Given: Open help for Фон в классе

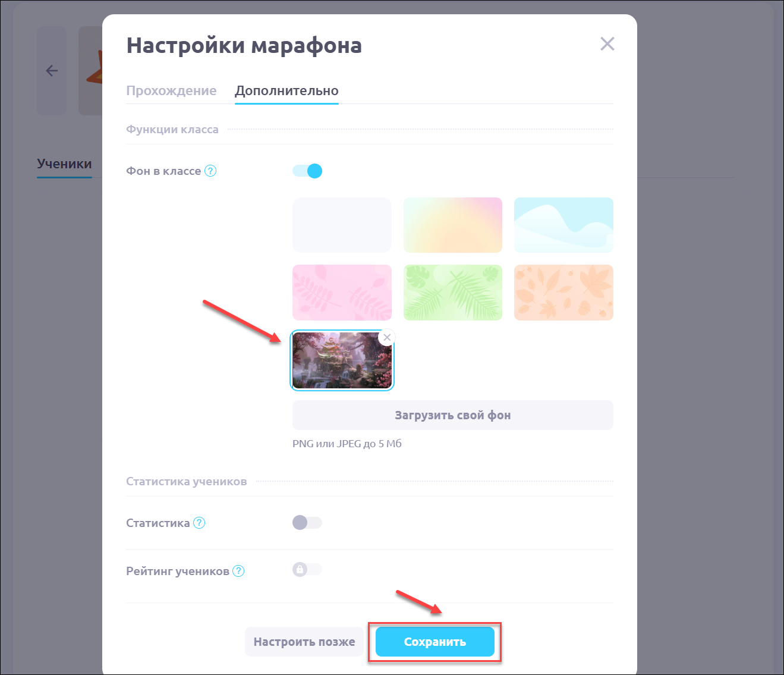Looking at the screenshot, I should coord(210,171).
